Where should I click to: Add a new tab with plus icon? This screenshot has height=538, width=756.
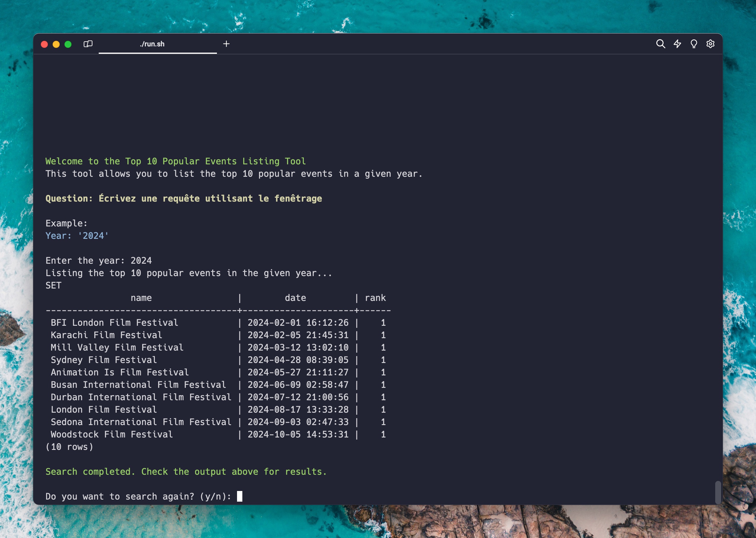[x=226, y=44]
